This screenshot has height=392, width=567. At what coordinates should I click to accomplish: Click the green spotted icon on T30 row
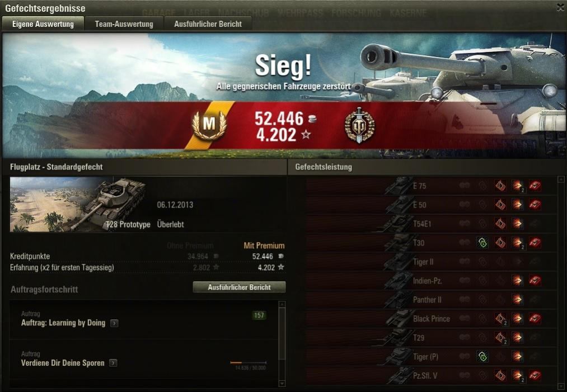coord(482,243)
